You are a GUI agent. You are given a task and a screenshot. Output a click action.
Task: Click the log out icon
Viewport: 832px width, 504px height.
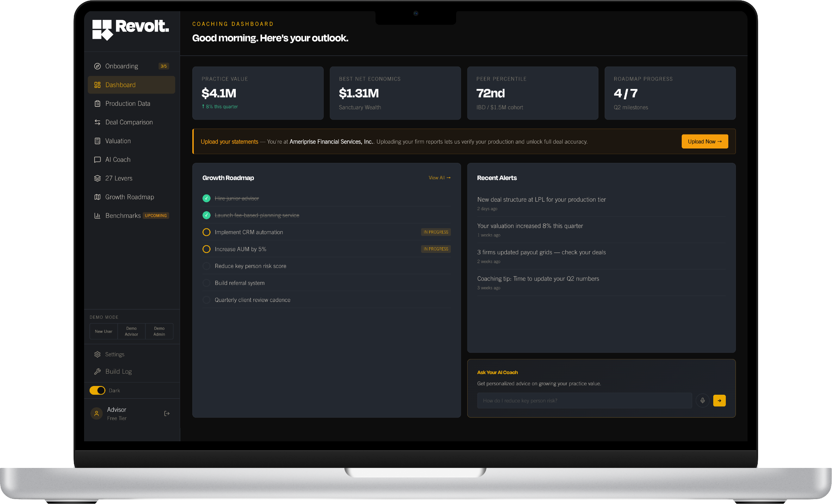click(167, 414)
